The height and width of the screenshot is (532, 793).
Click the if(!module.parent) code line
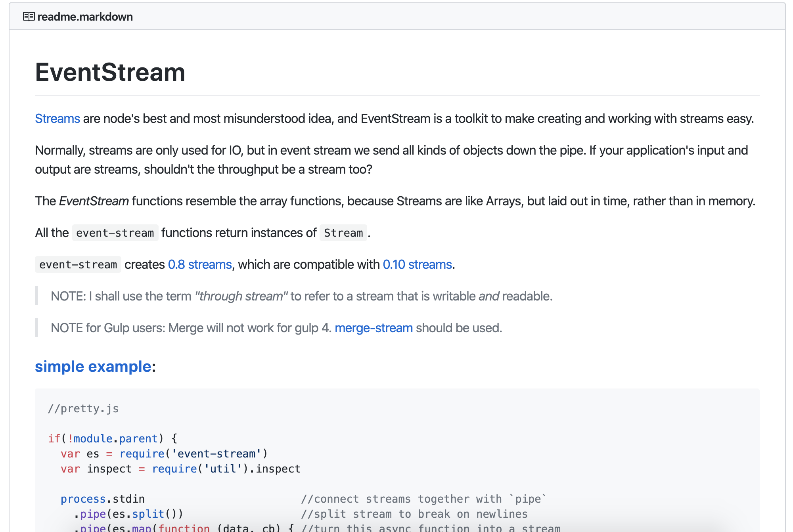tap(113, 438)
